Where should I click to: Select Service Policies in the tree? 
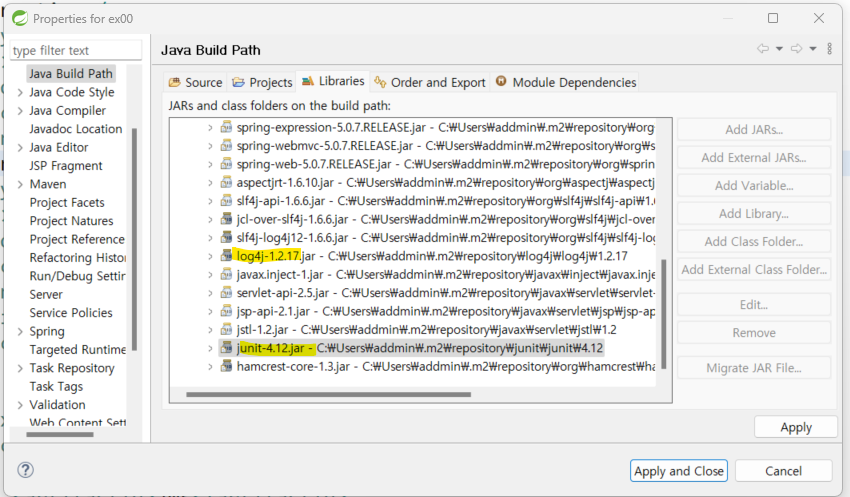click(70, 313)
